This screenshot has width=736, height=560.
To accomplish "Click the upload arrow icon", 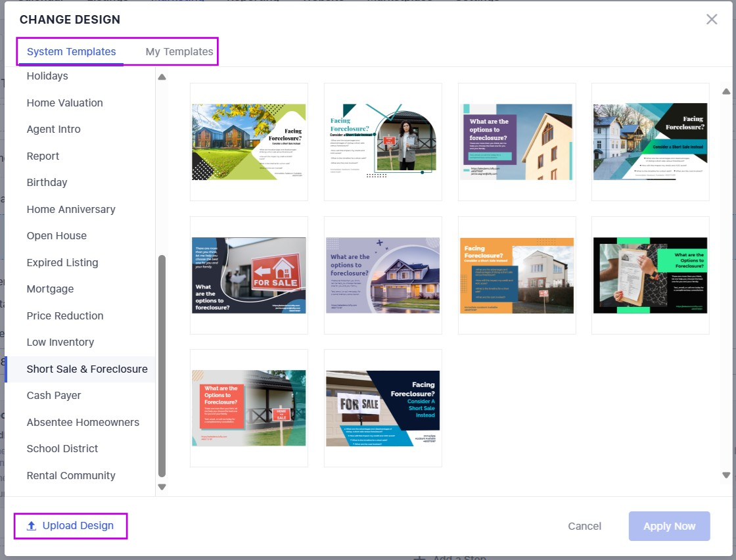I will (x=31, y=526).
